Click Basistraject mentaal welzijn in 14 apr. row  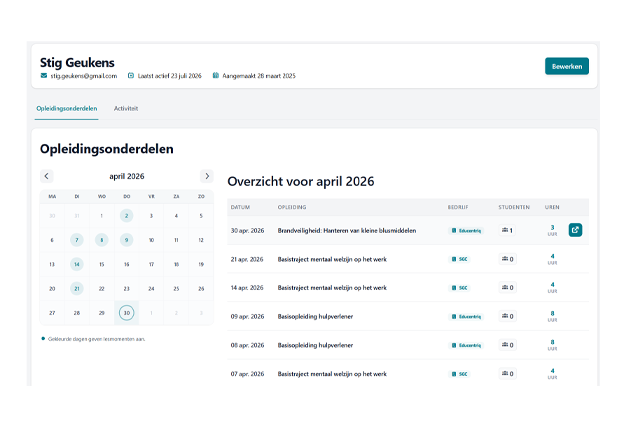tap(332, 288)
